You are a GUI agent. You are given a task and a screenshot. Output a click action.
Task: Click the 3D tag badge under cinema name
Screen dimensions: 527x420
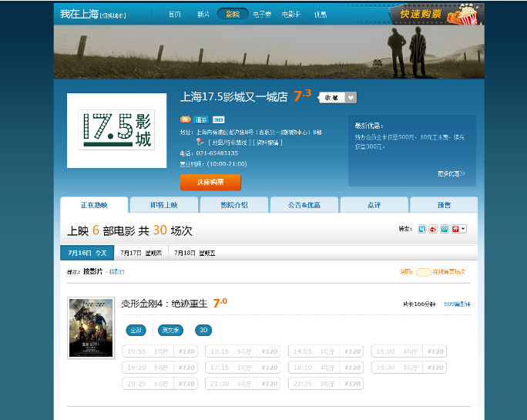(219, 119)
